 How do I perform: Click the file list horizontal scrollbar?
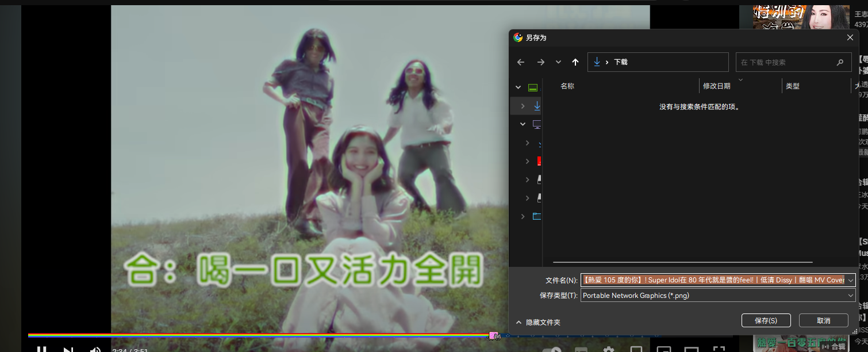[x=683, y=262]
